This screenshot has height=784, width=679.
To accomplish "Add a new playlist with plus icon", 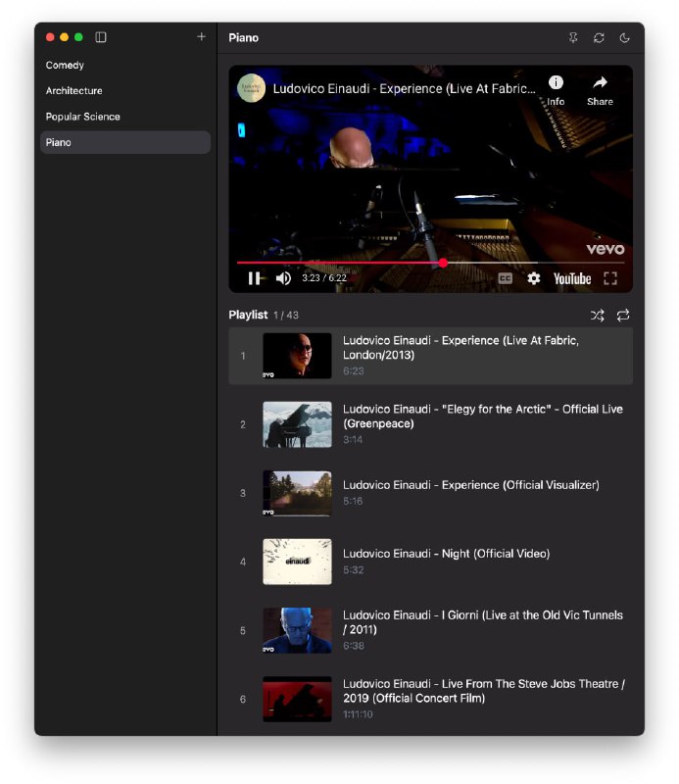I will 201,36.
